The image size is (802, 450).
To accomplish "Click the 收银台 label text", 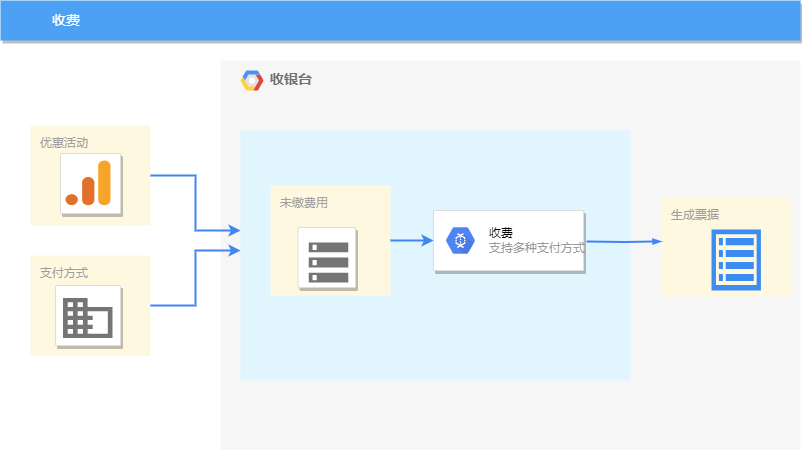I will tap(291, 79).
